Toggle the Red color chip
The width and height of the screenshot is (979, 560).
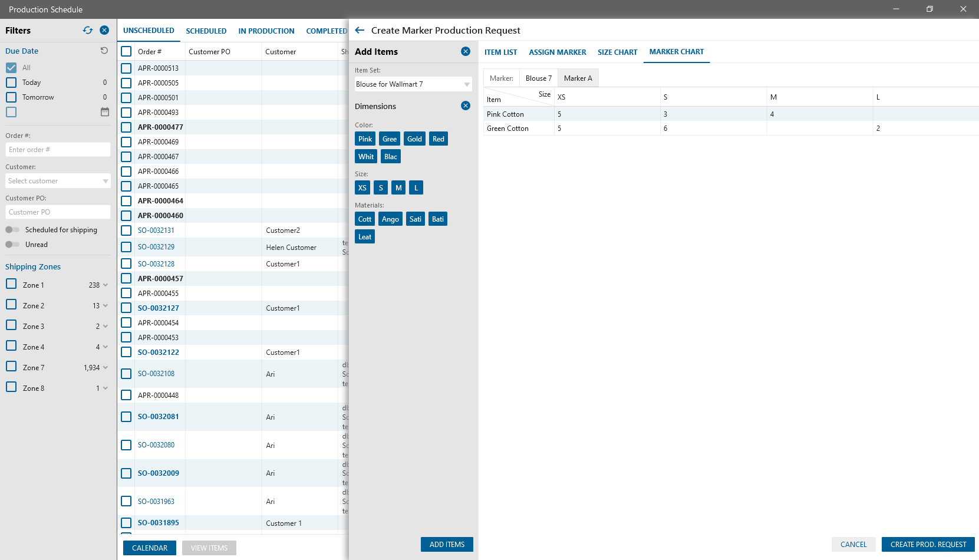(x=439, y=139)
